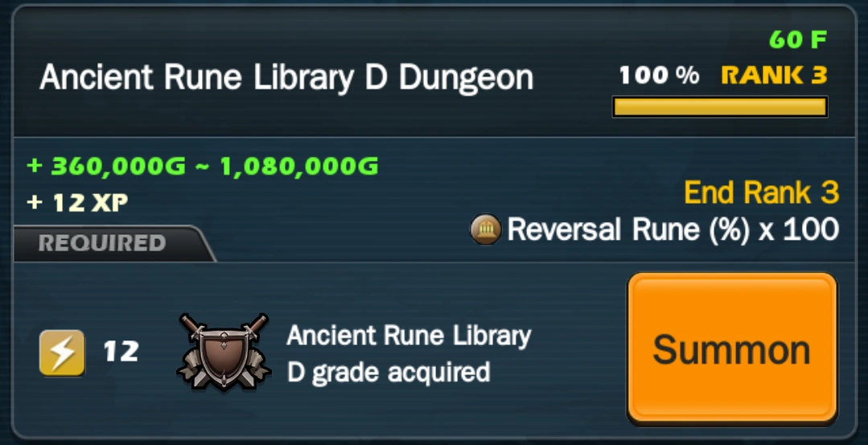The image size is (868, 445).
Task: Click the RANK 3 label
Action: pyautogui.click(x=774, y=75)
